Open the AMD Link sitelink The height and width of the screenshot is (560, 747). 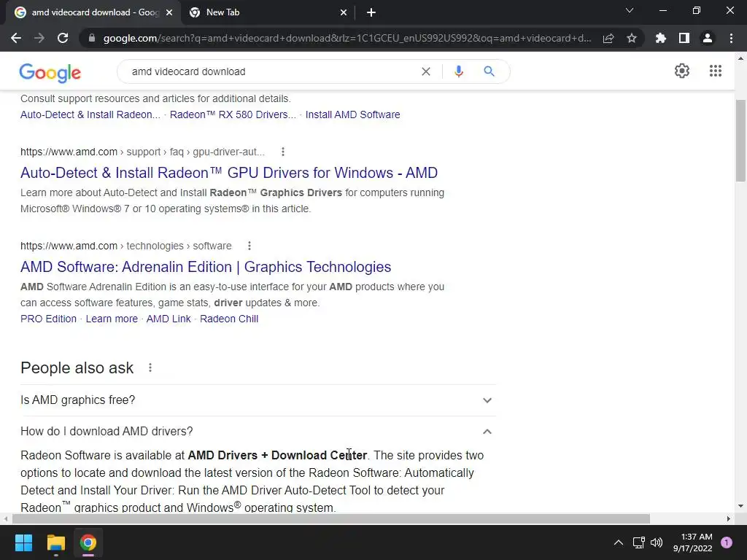169,319
